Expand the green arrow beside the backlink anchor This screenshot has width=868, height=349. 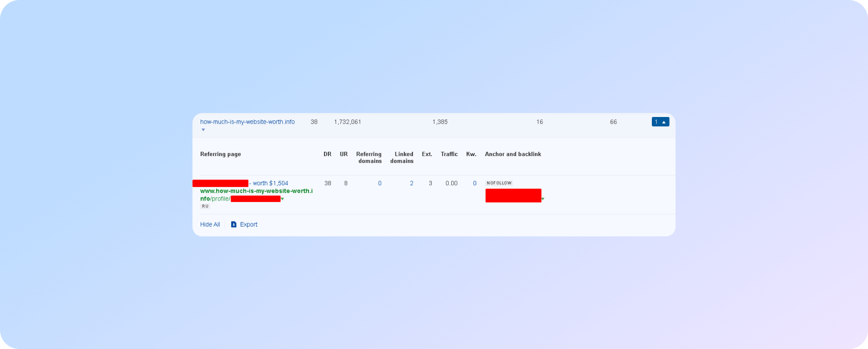pos(543,199)
